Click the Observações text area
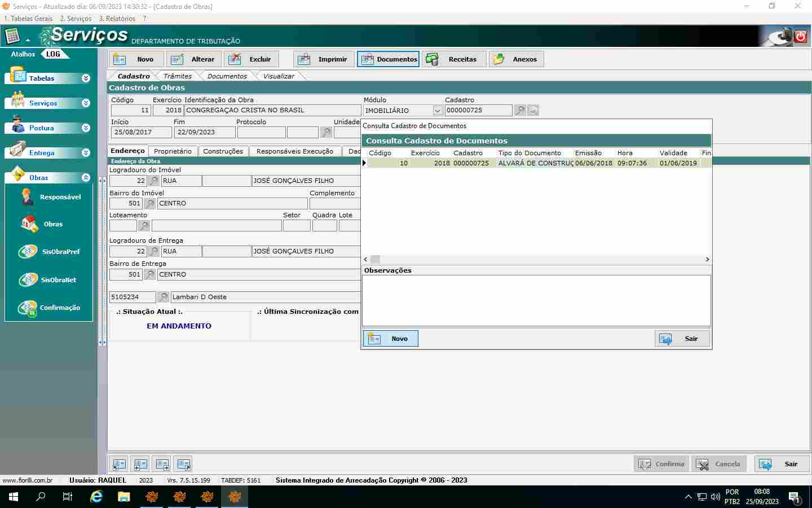The height and width of the screenshot is (508, 812). 536,300
